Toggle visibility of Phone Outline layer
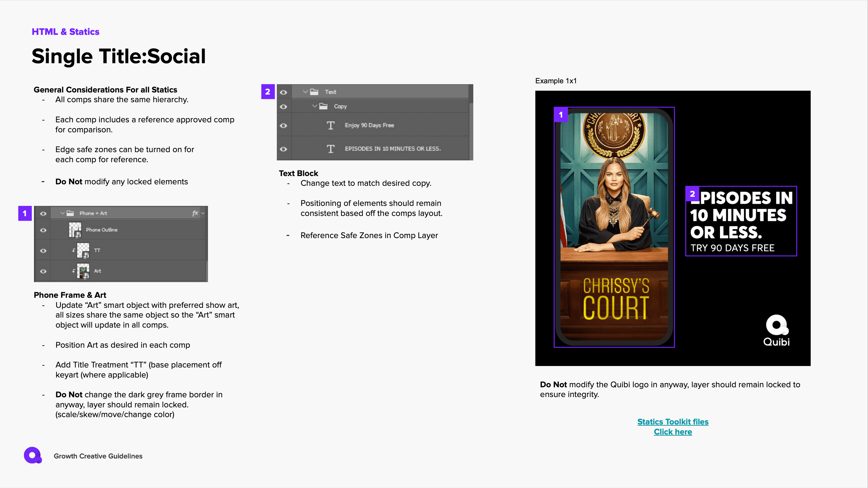The width and height of the screenshot is (868, 488). coord(43,230)
